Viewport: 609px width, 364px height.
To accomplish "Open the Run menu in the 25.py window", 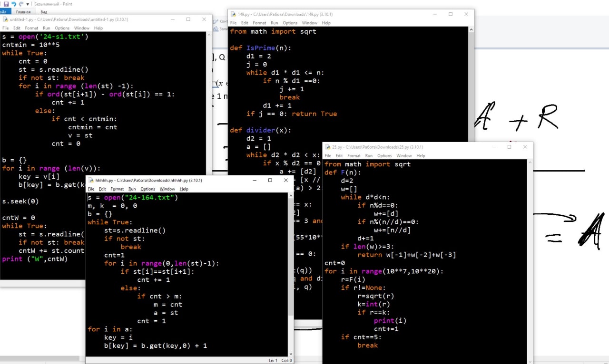I will coord(369,156).
